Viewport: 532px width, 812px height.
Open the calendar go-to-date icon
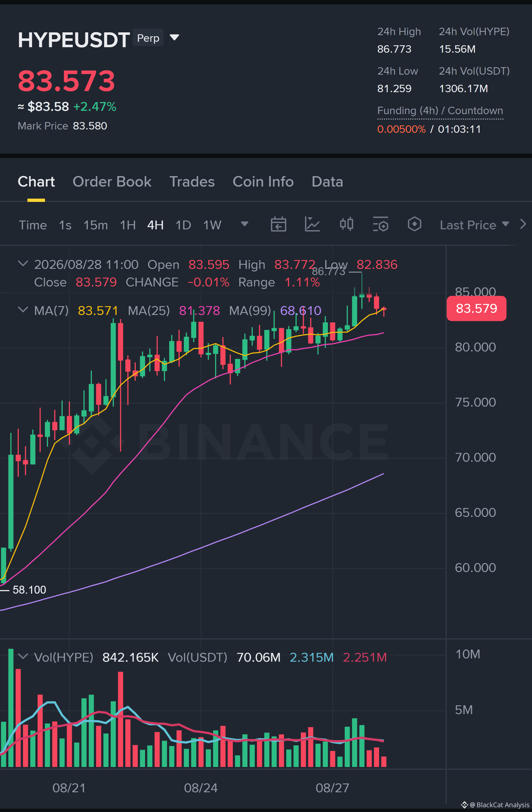[278, 224]
